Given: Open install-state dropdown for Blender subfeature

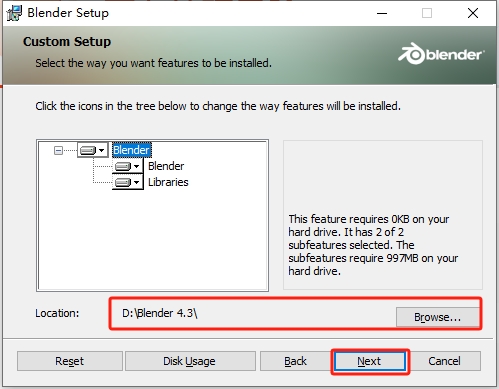Looking at the screenshot, I should coord(127,166).
